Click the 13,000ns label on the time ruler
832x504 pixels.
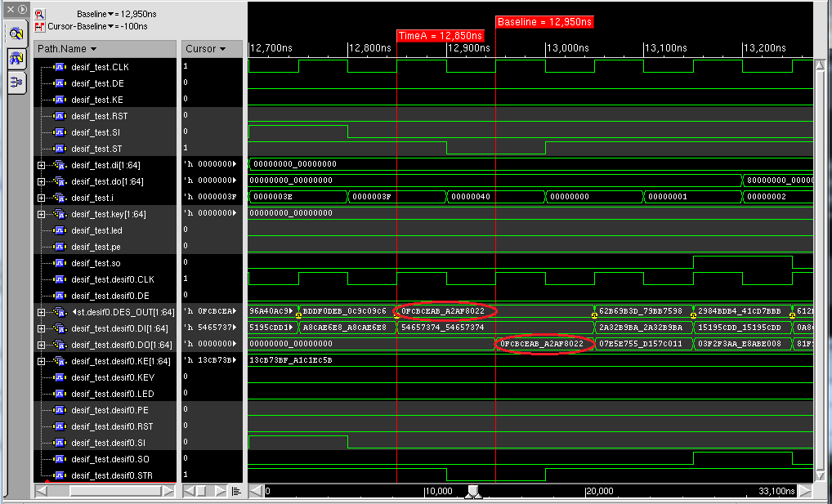pos(568,48)
